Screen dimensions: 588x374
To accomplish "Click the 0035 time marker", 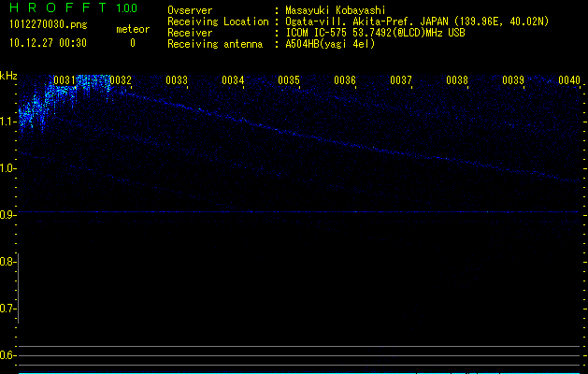I will [289, 79].
